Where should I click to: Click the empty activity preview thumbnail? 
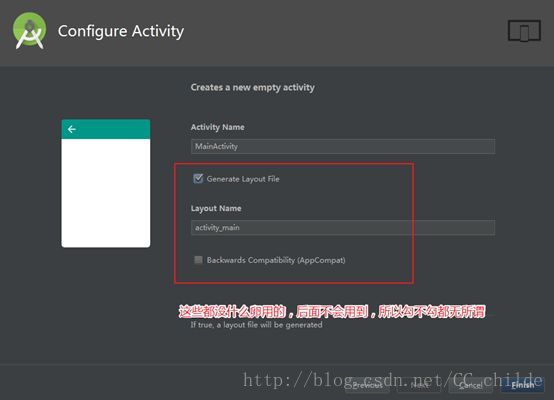point(106,183)
